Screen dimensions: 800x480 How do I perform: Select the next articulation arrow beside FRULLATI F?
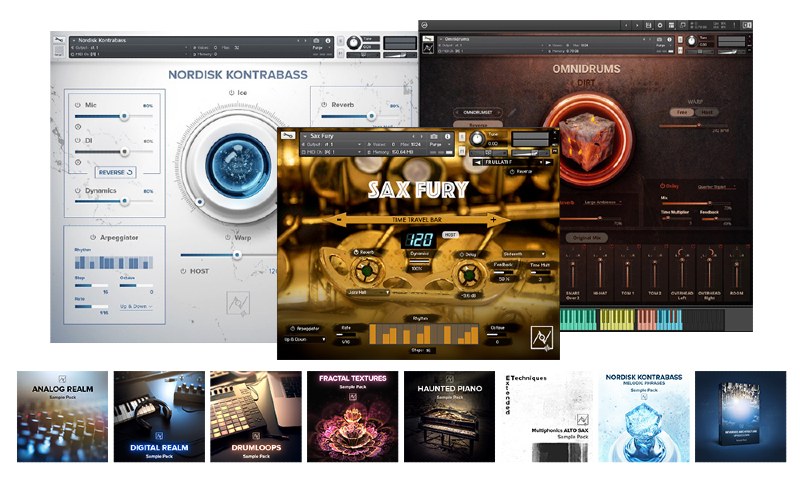548,162
